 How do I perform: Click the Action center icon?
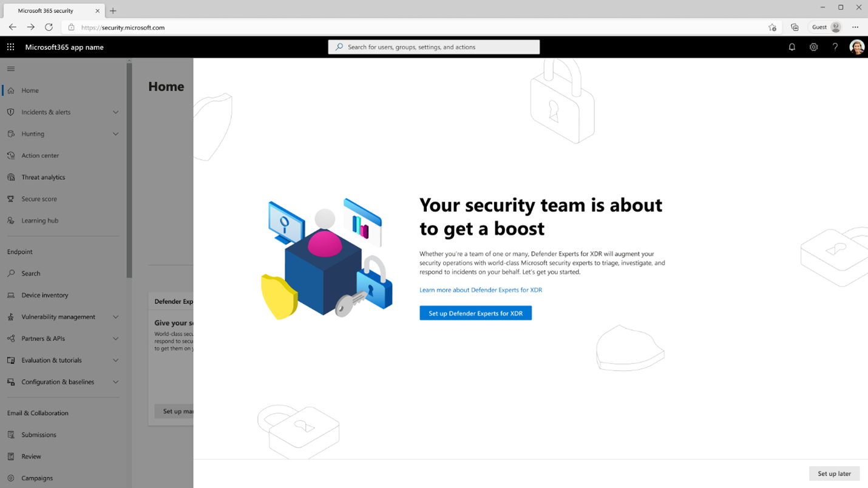tap(11, 155)
